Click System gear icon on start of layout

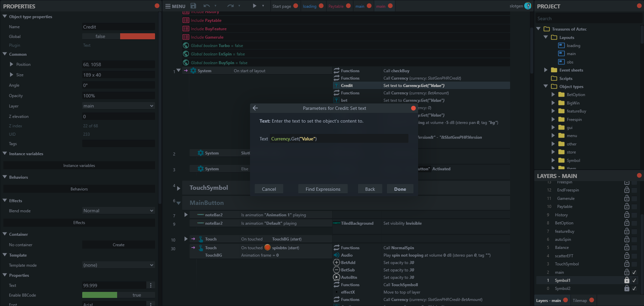[x=193, y=71]
